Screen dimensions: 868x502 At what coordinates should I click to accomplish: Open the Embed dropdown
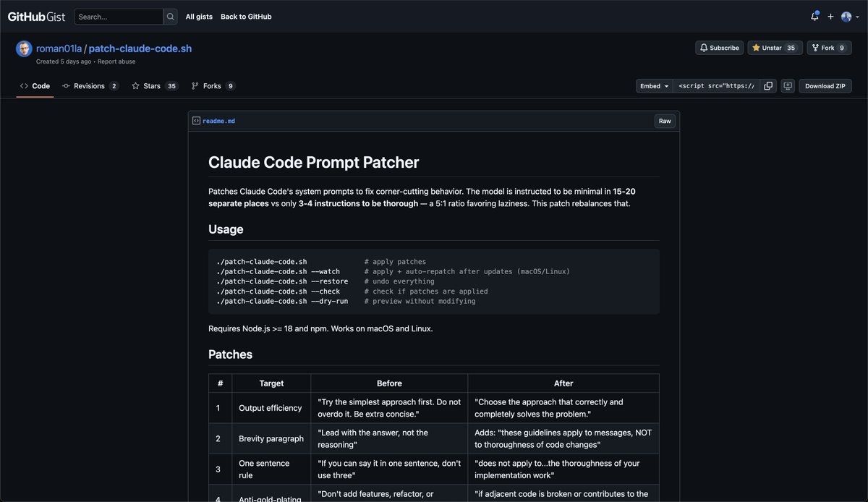click(x=655, y=86)
